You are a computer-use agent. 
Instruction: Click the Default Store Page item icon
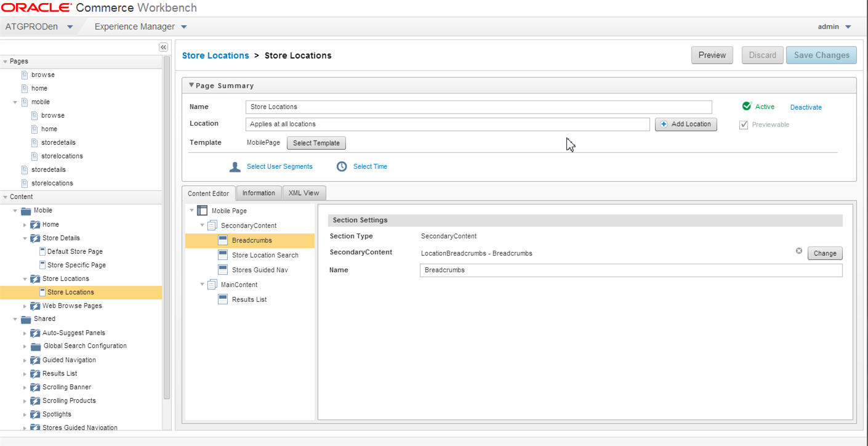pyautogui.click(x=42, y=251)
